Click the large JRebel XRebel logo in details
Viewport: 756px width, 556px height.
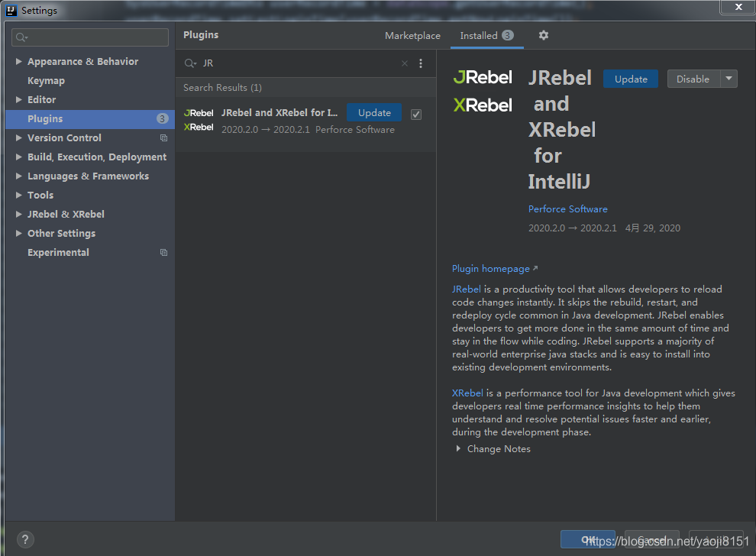click(x=483, y=91)
